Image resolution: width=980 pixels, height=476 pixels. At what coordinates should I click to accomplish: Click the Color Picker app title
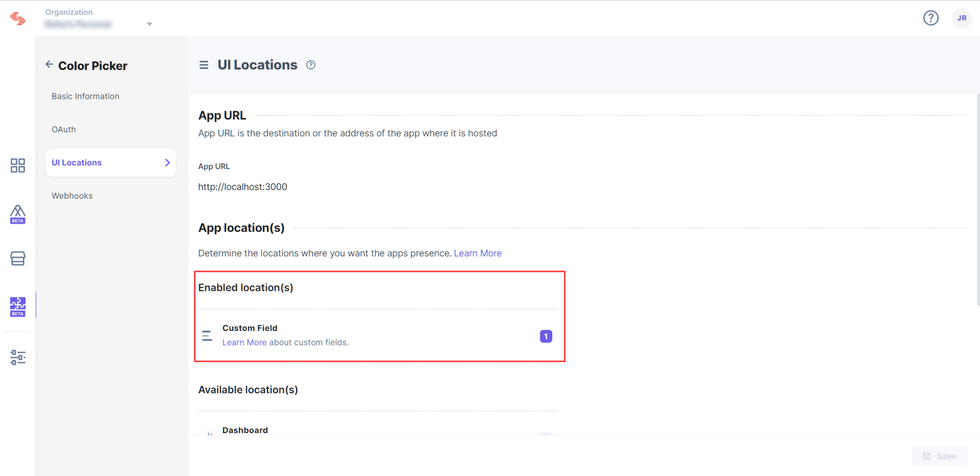(x=93, y=65)
